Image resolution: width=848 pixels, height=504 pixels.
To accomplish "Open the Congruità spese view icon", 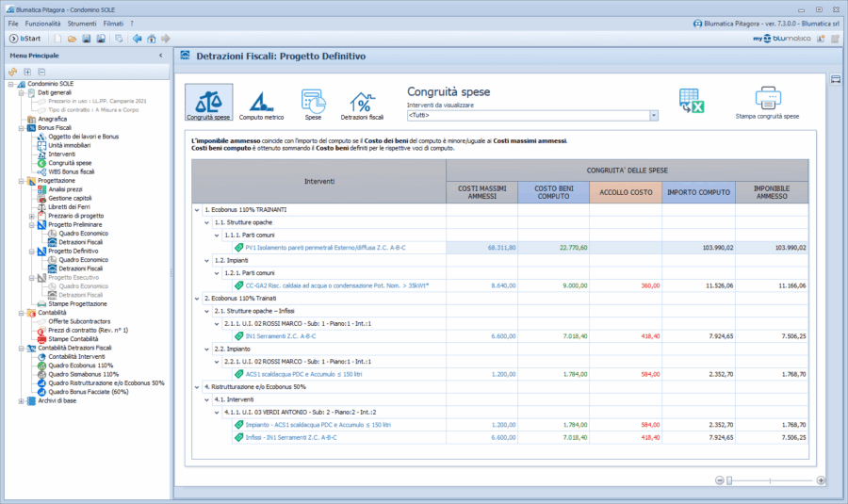I will (x=209, y=102).
